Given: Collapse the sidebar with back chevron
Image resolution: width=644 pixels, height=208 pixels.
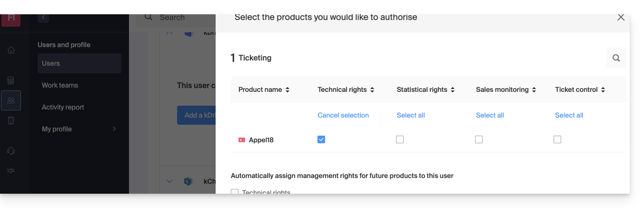Looking at the screenshot, I should click(x=43, y=17).
